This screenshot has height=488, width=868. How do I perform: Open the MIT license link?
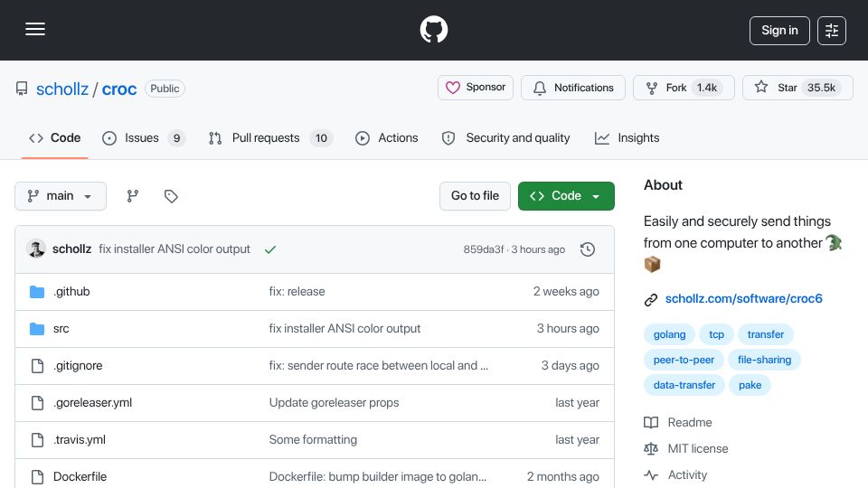click(x=686, y=449)
